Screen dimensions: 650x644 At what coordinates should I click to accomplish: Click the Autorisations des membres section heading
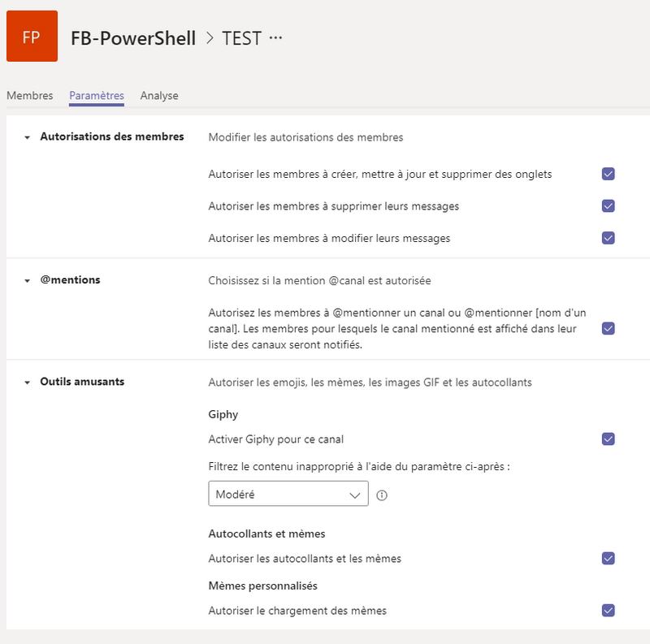pyautogui.click(x=112, y=136)
